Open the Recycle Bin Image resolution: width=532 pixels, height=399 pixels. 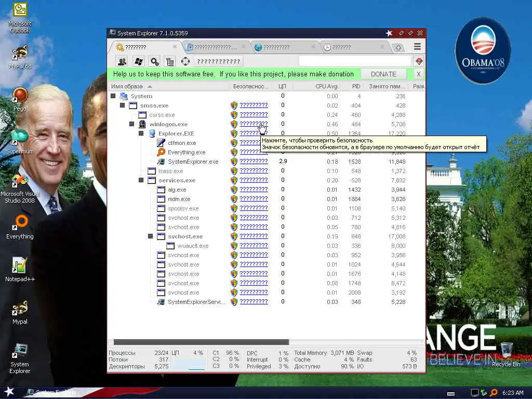tap(506, 355)
